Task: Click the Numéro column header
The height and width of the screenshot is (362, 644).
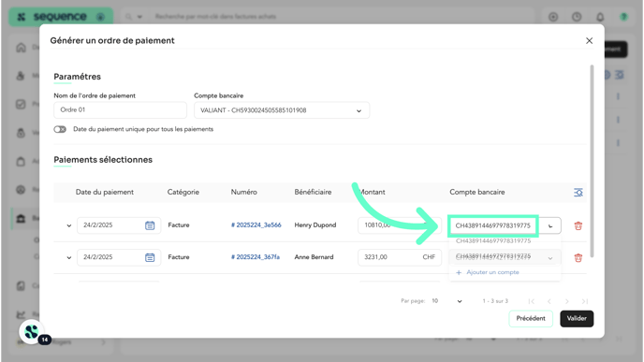Action: (244, 192)
